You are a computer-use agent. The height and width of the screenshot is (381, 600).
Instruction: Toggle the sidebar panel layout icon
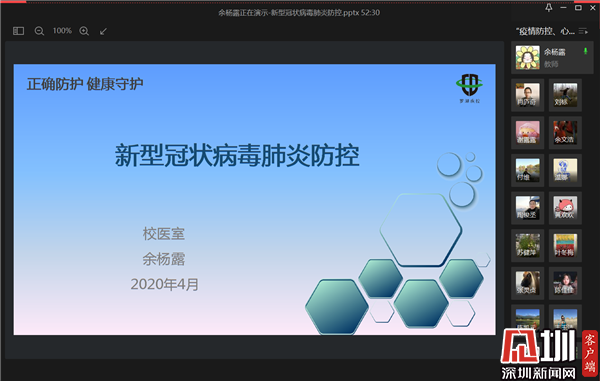pyautogui.click(x=18, y=31)
